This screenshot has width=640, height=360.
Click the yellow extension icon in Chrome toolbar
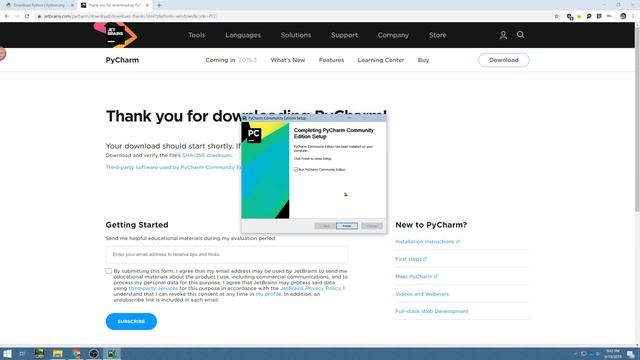579,16
